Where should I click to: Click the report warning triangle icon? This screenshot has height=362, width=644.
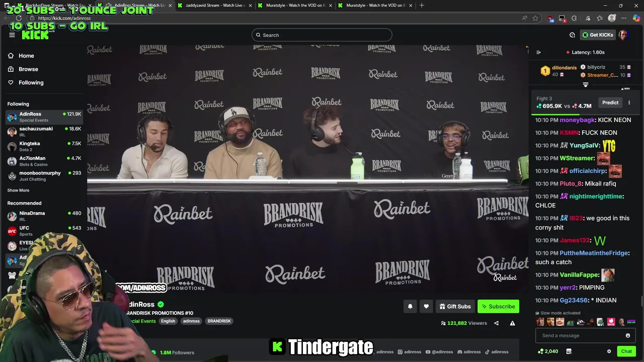pyautogui.click(x=512, y=323)
